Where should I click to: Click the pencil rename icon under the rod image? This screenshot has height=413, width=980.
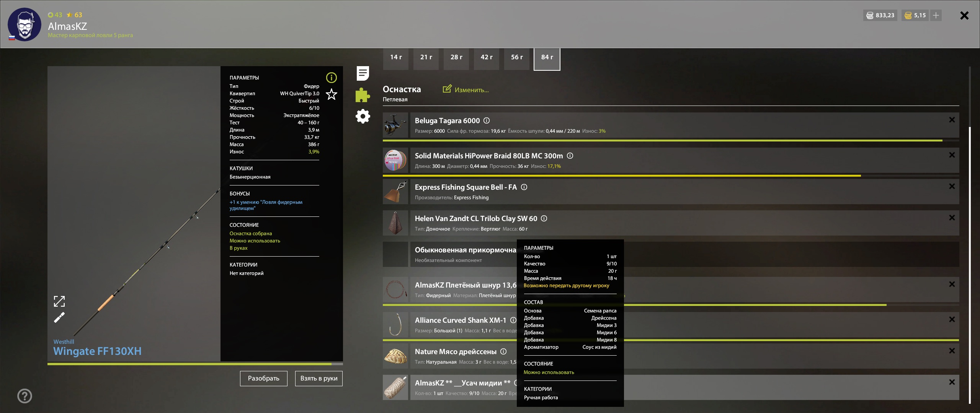[x=59, y=317]
